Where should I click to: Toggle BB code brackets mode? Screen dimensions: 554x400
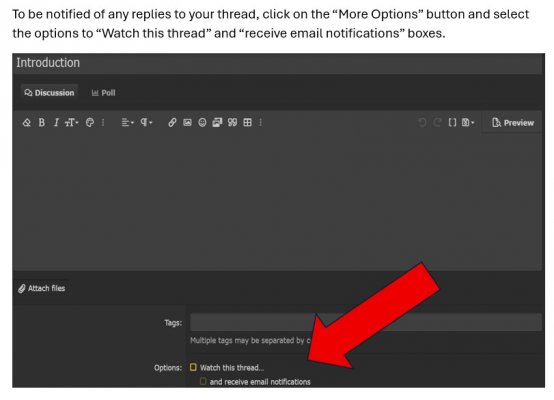pyautogui.click(x=452, y=123)
